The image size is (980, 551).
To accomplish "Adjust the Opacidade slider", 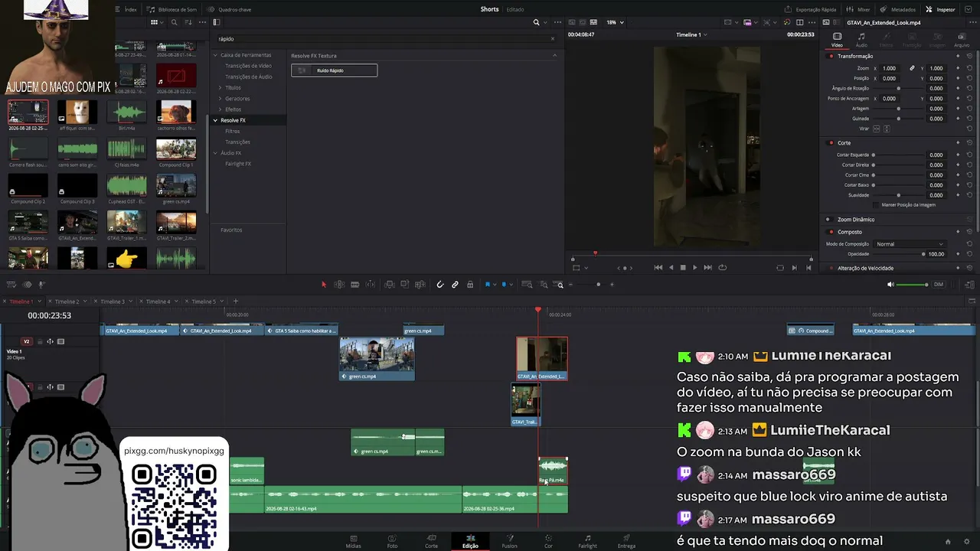I will click(x=899, y=254).
